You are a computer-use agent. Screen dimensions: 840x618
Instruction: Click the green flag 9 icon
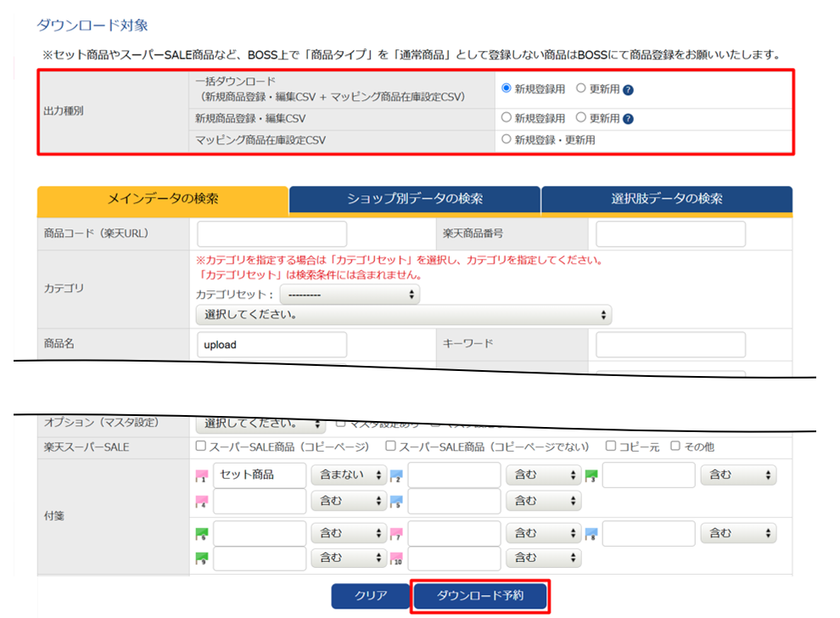[202, 559]
